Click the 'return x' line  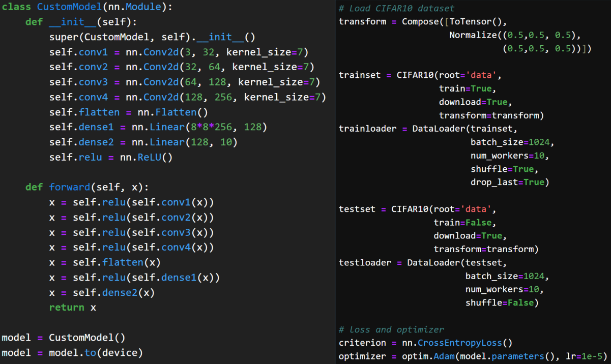[x=72, y=307]
